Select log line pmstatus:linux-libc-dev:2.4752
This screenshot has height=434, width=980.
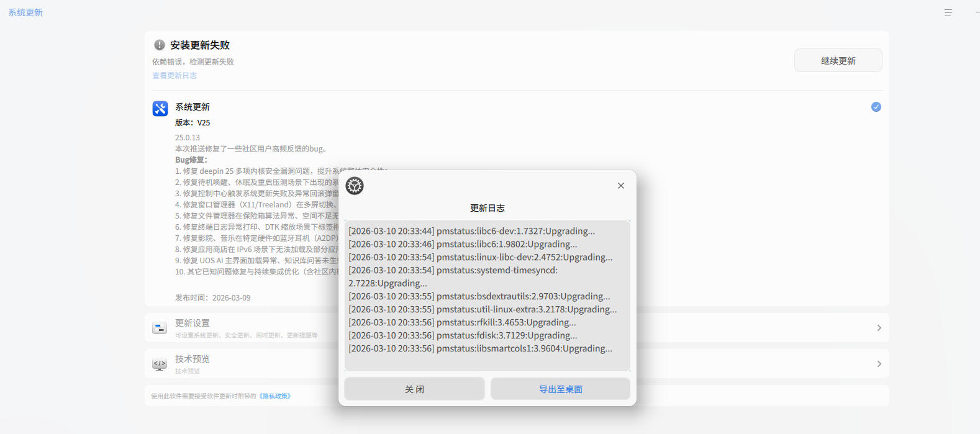pyautogui.click(x=481, y=257)
